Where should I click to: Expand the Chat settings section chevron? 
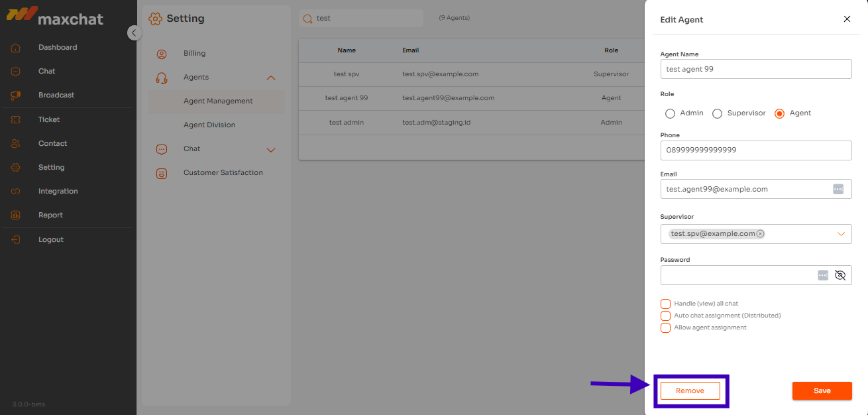tap(270, 150)
